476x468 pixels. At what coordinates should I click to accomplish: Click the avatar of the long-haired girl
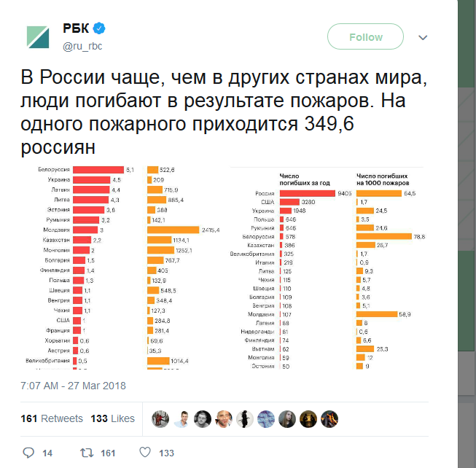click(287, 419)
